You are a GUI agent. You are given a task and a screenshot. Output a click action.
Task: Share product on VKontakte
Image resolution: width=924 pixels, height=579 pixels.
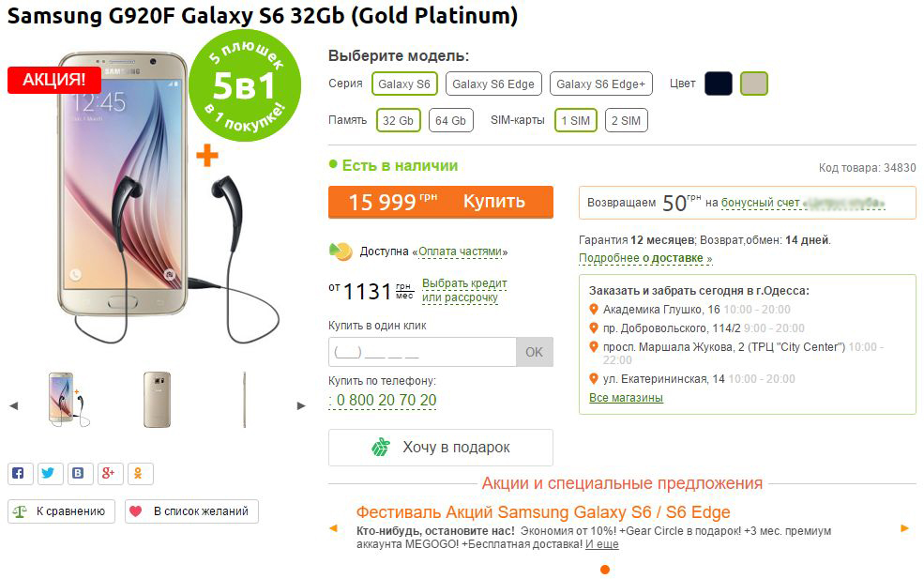click(79, 474)
